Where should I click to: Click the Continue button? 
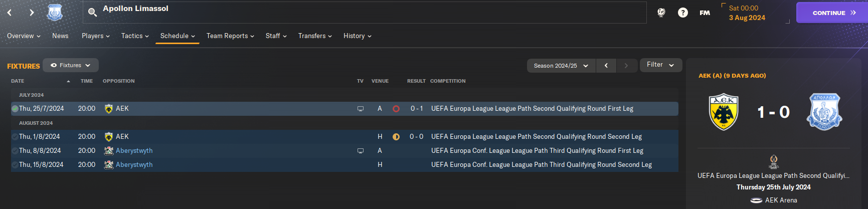coord(832,13)
